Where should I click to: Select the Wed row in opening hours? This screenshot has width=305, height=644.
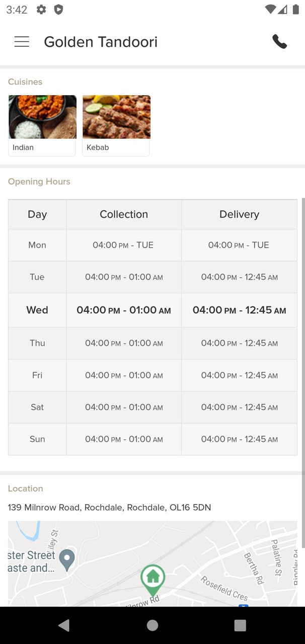click(37, 310)
